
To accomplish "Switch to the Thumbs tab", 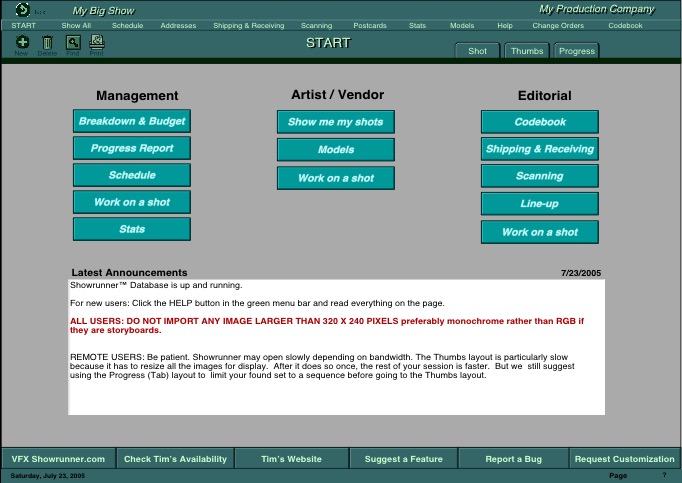I will [526, 51].
